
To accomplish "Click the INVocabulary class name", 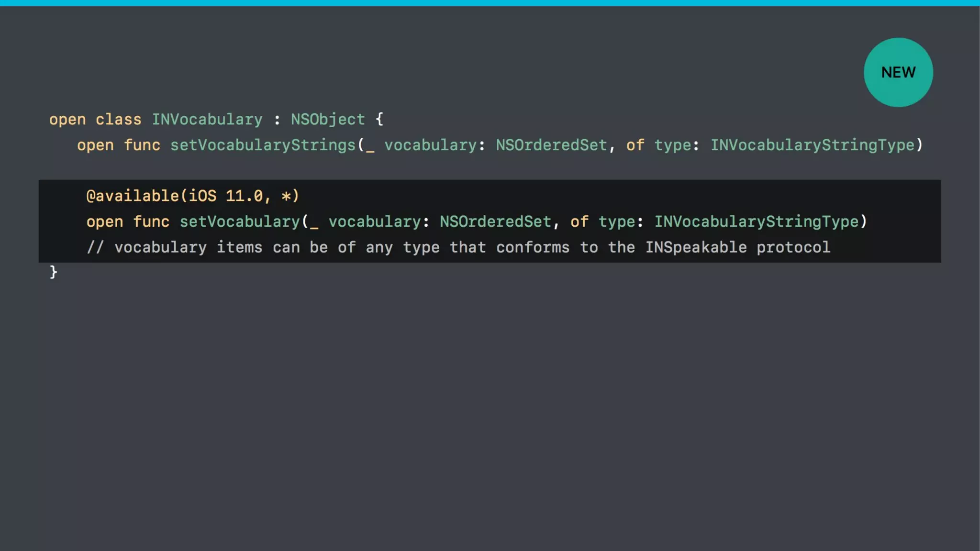I will [207, 119].
